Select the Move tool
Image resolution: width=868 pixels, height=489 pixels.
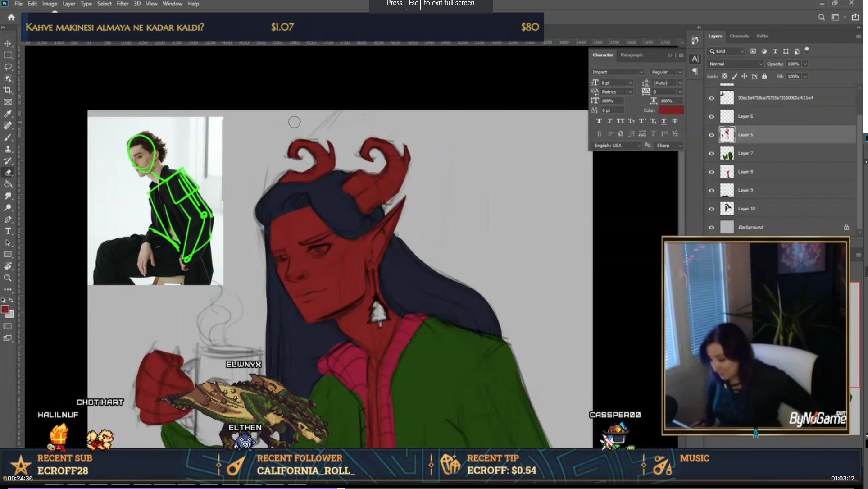[8, 44]
